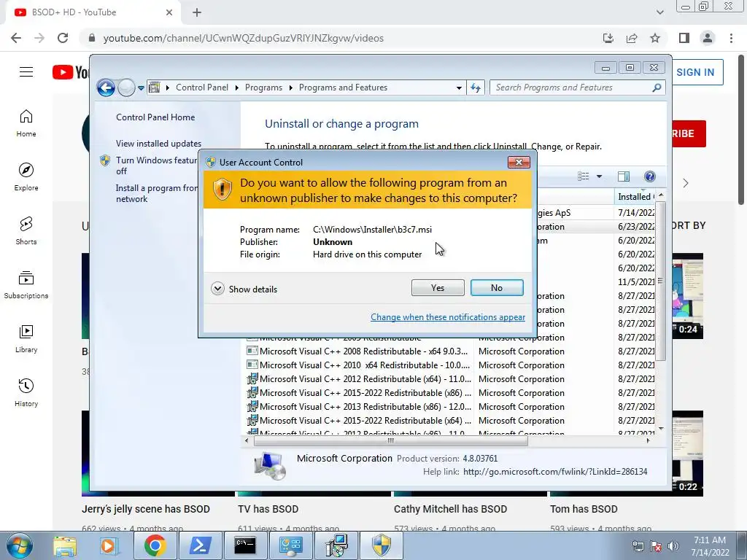Open address bar history dropdown arrow
The height and width of the screenshot is (560, 747).
(459, 87)
